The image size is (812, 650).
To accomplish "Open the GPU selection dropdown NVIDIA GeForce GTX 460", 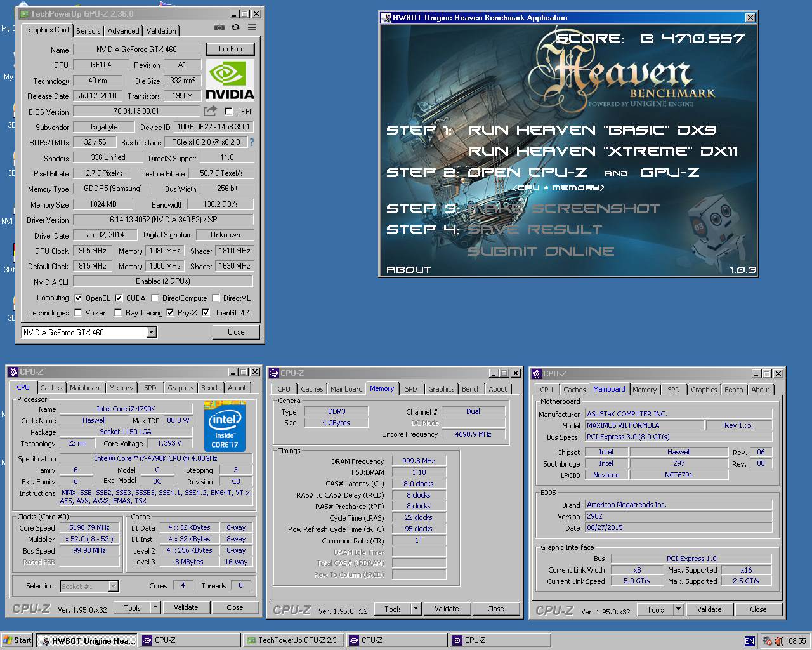I will coord(89,332).
